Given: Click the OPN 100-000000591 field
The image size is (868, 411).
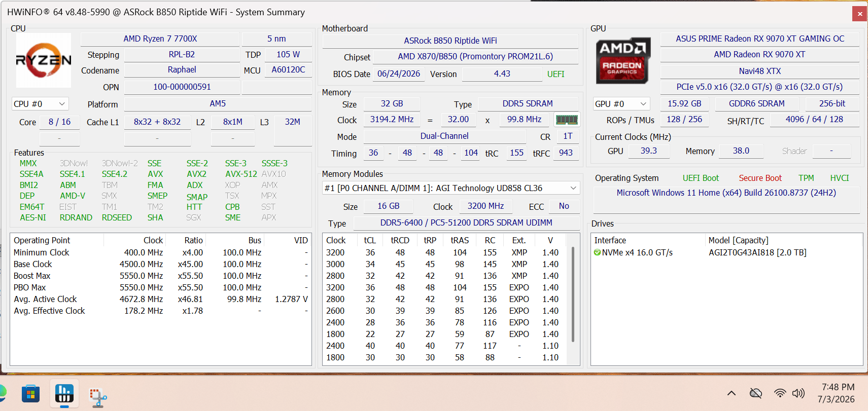Looking at the screenshot, I should click(182, 87).
